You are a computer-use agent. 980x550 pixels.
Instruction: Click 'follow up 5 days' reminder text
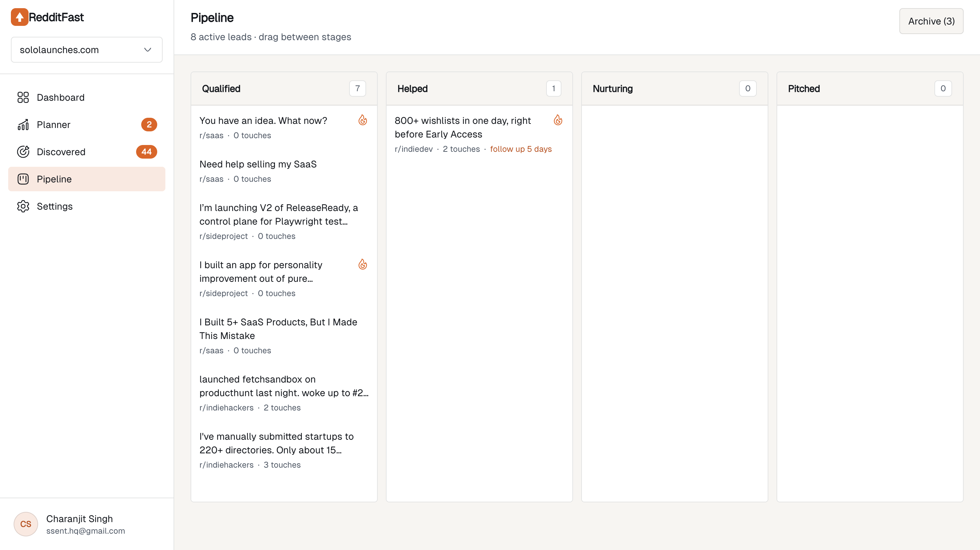521,149
